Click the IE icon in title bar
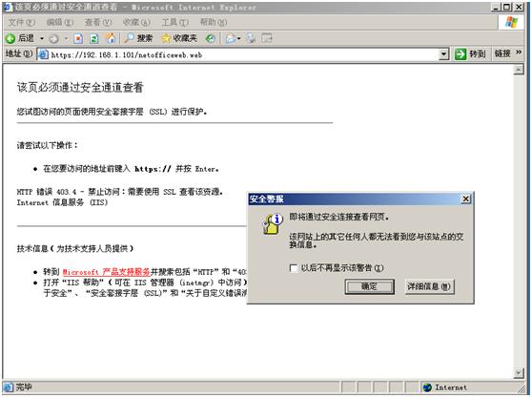Viewport: 532px width, 398px height. 8,7
